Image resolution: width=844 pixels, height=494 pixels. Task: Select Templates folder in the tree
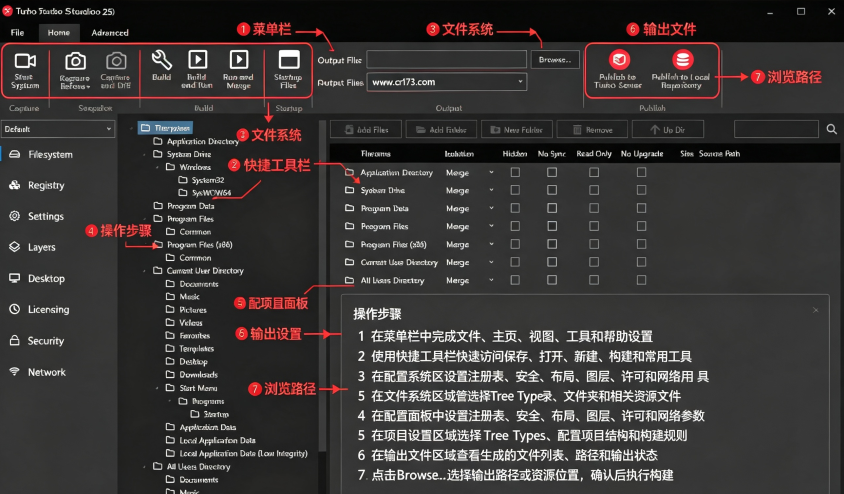click(190, 348)
